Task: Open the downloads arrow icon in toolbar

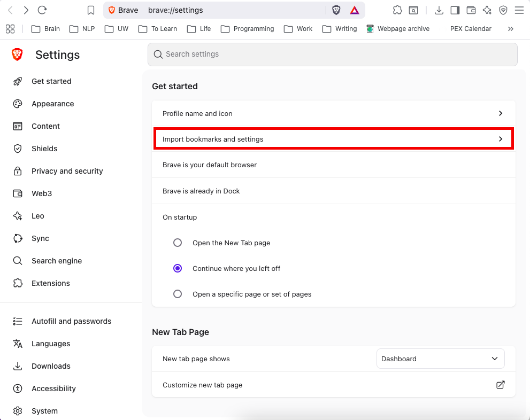Action: click(x=439, y=10)
